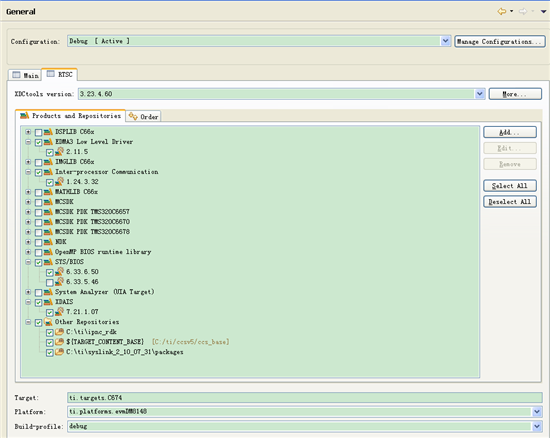Click the C:\ti\ipnc_rdk repository icon
550x438 pixels.
tap(59, 332)
